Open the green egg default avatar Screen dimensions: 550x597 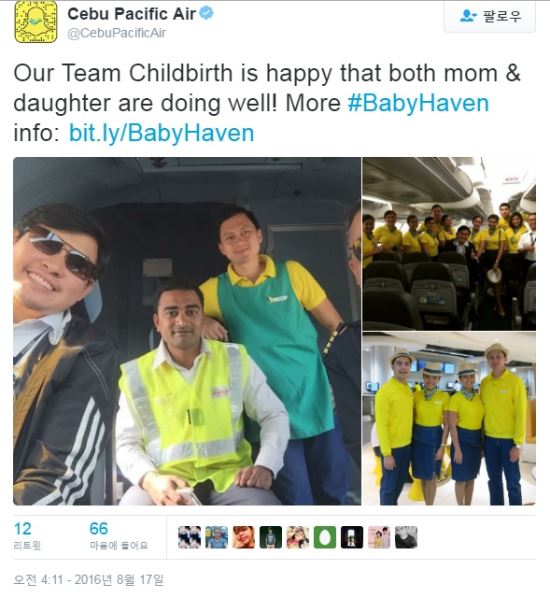325,537
